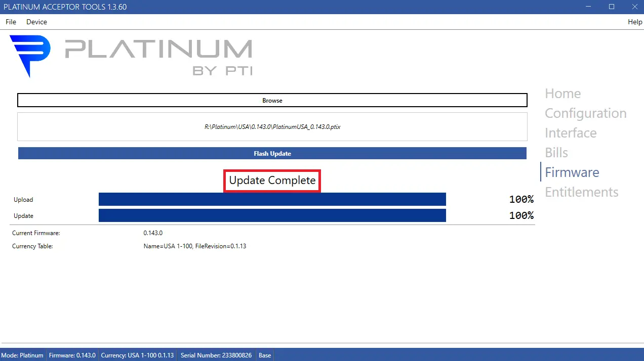Click Serial Number in status bar

pos(216,355)
